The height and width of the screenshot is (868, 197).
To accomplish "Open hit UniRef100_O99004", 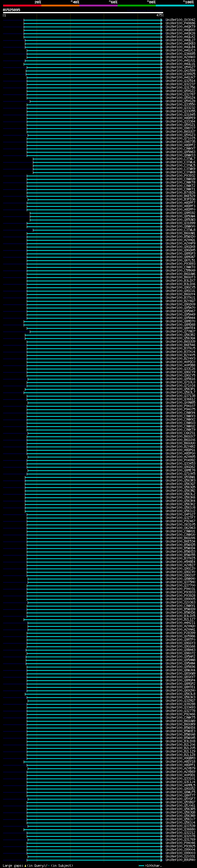I will pyautogui.click(x=180, y=850).
